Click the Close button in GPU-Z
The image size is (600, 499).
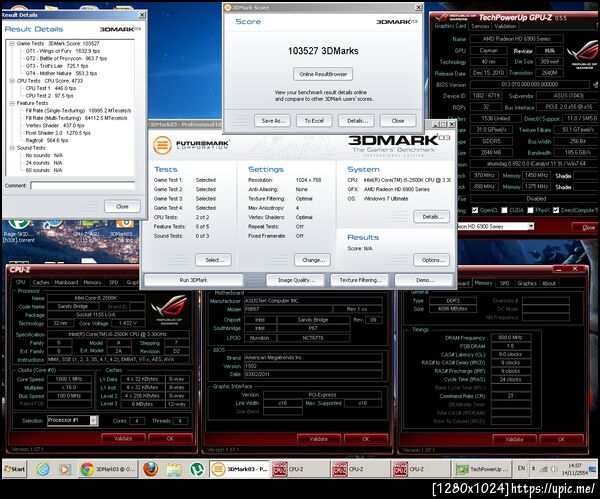588,227
